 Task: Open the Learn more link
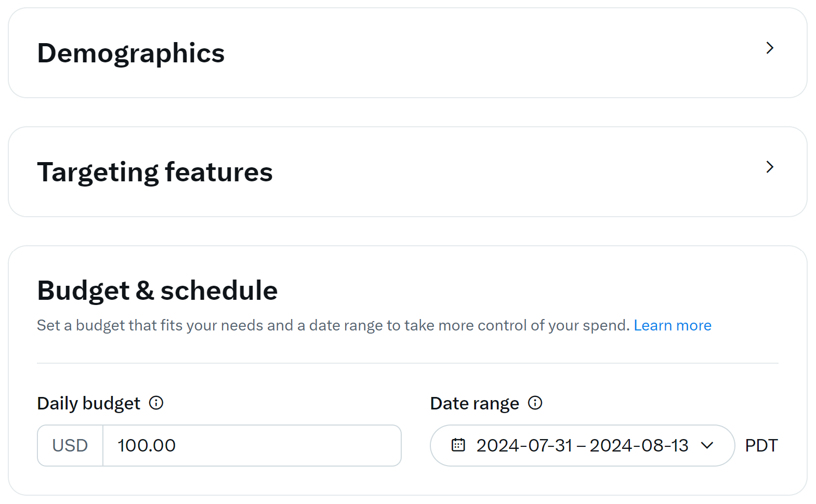(673, 325)
